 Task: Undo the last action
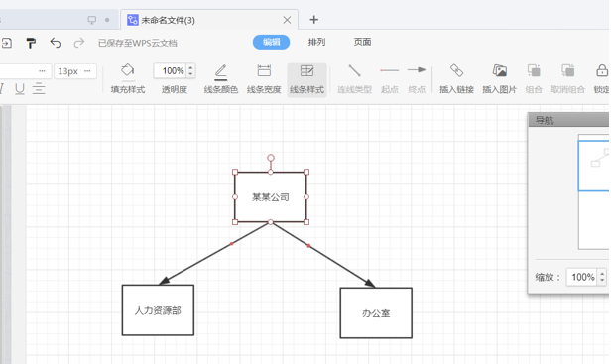tap(56, 43)
